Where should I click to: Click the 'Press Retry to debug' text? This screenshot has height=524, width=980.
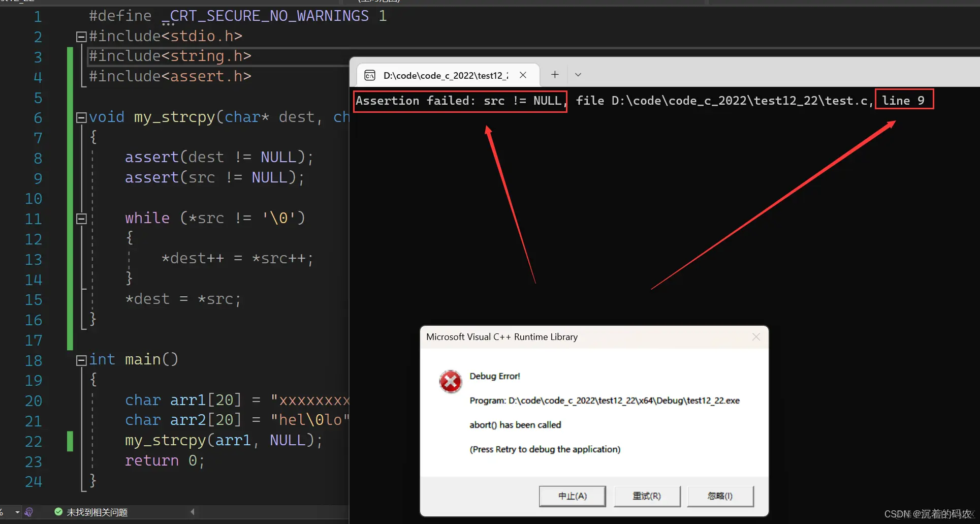(x=545, y=449)
